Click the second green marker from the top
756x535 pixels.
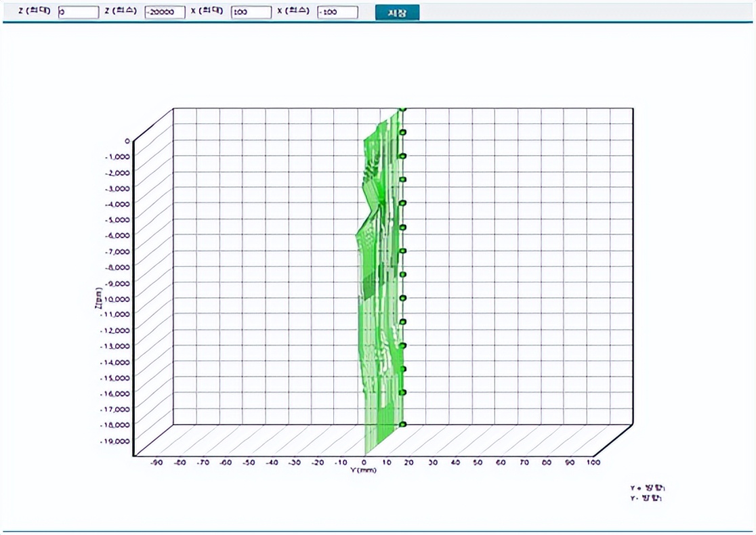(x=402, y=133)
